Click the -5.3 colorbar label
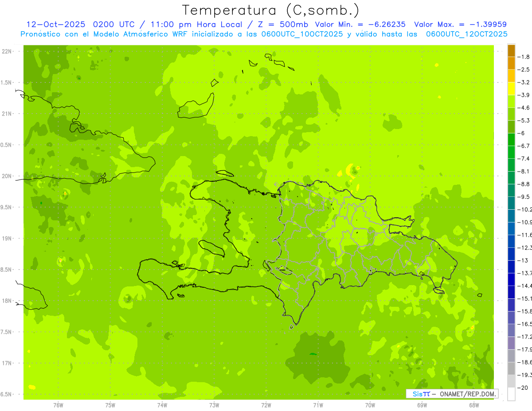This screenshot has width=532, height=411. (x=524, y=121)
